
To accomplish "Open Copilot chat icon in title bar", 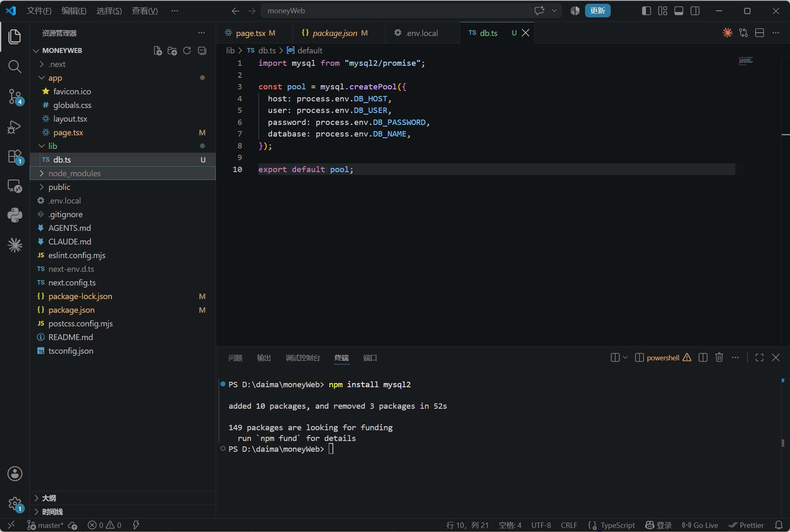I will [x=539, y=11].
